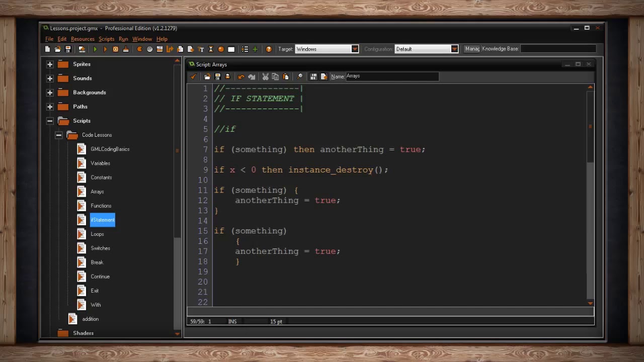This screenshot has height=362, width=644.
Task: Select the Loops script
Action: pyautogui.click(x=97, y=234)
